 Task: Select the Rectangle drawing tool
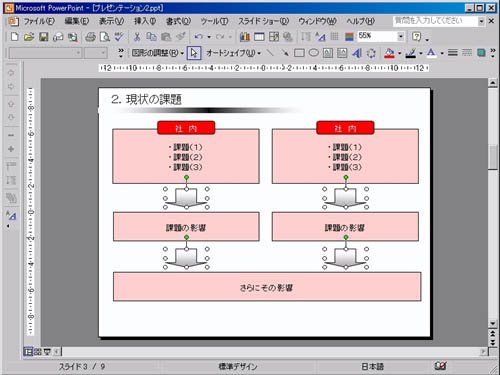pyautogui.click(x=299, y=53)
